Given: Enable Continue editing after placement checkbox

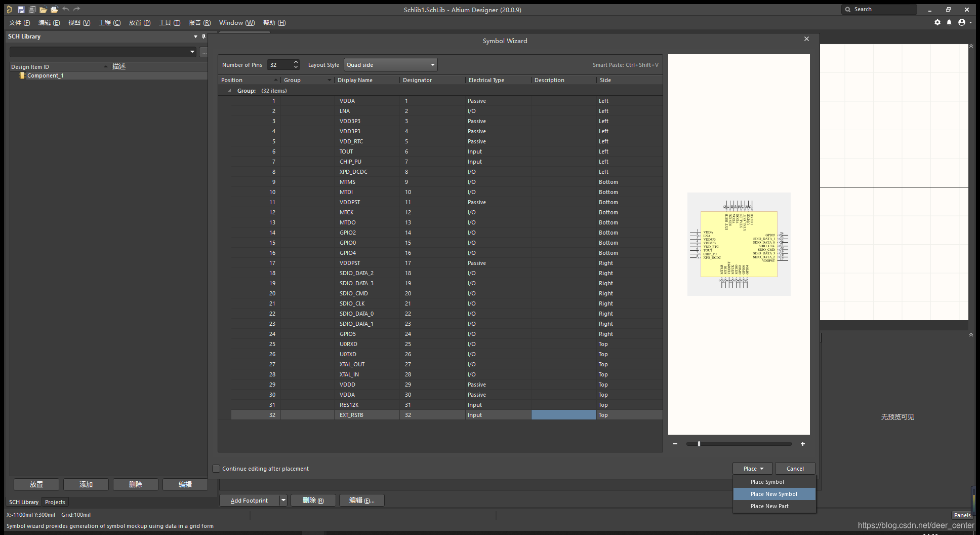Looking at the screenshot, I should [x=217, y=469].
